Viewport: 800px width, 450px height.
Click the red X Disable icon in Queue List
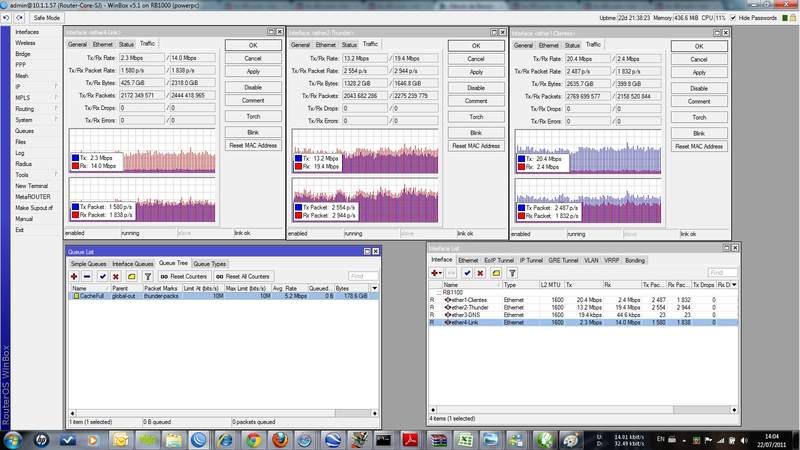click(116, 277)
